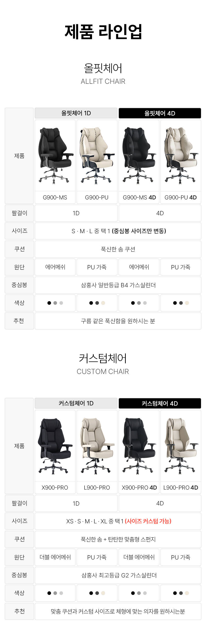Select the light gray dot for X900-PRO
Image resolution: width=206 pixels, height=644 pixels.
pyautogui.click(x=61, y=593)
